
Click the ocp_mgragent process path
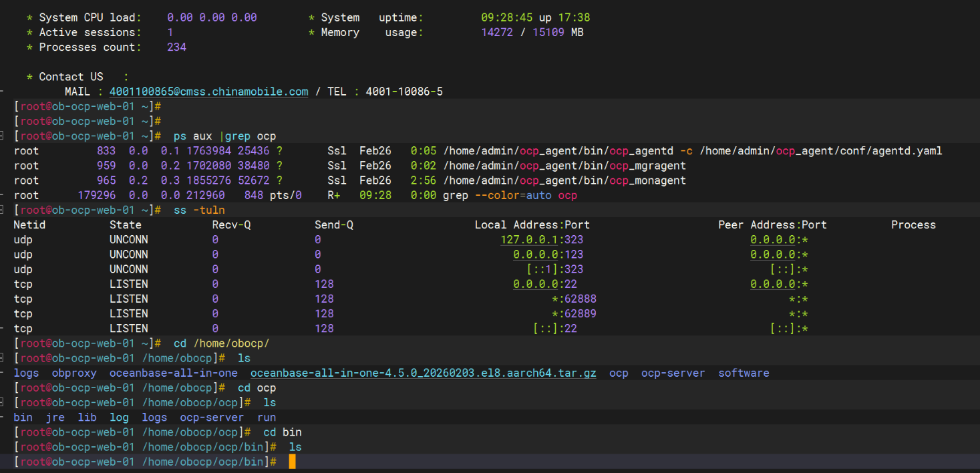(564, 166)
